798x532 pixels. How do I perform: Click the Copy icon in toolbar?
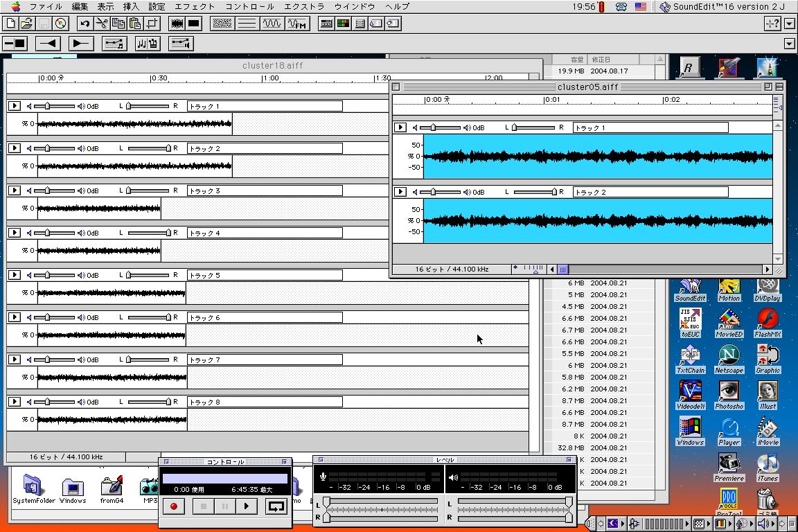(118, 24)
